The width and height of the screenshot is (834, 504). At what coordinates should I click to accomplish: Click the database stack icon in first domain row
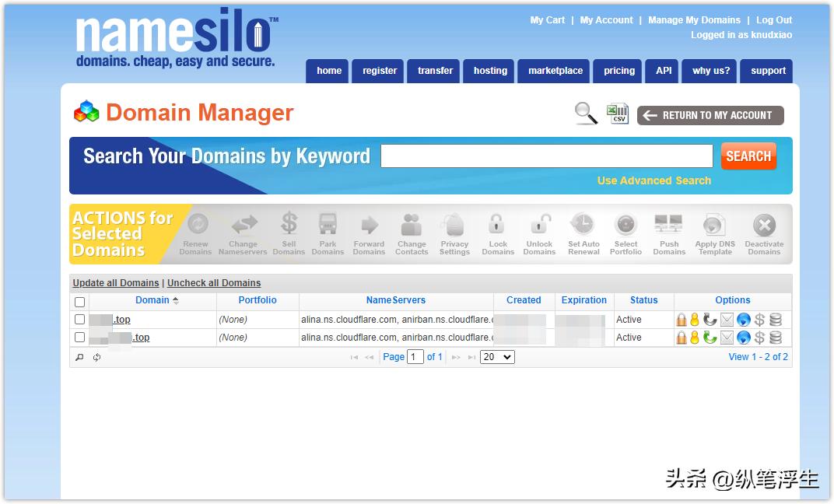tap(776, 320)
